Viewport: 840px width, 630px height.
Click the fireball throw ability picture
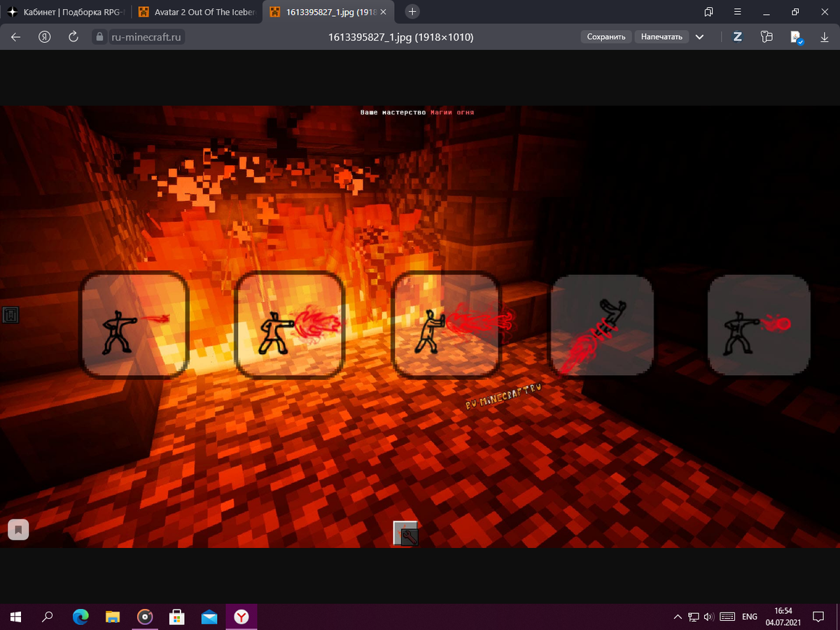(759, 325)
